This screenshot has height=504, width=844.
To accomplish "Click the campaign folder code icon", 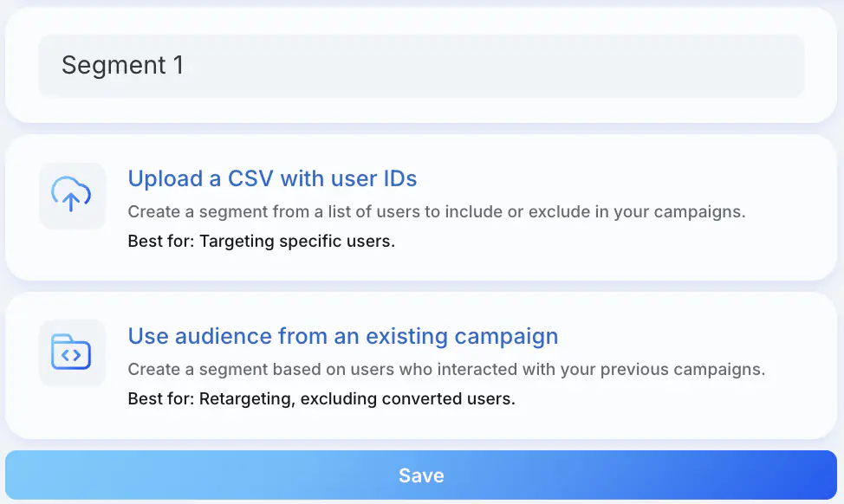I will pos(71,352).
